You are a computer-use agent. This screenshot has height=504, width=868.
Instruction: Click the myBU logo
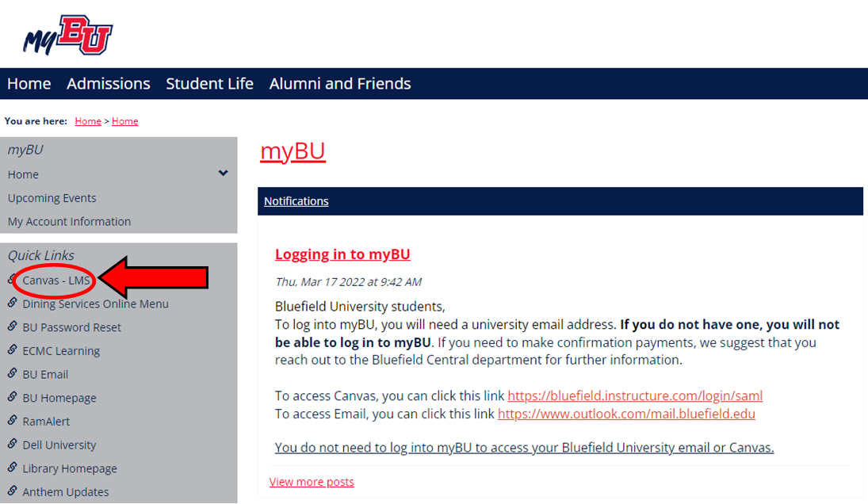click(67, 35)
